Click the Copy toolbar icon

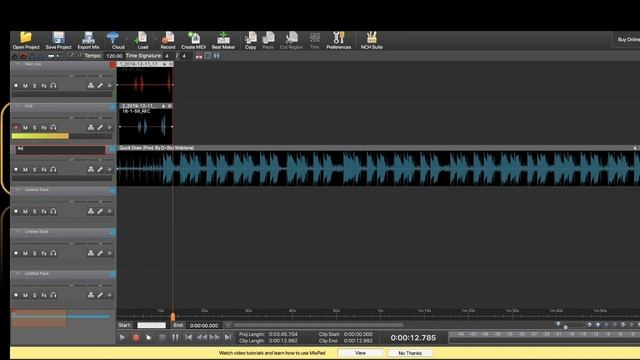[251, 40]
